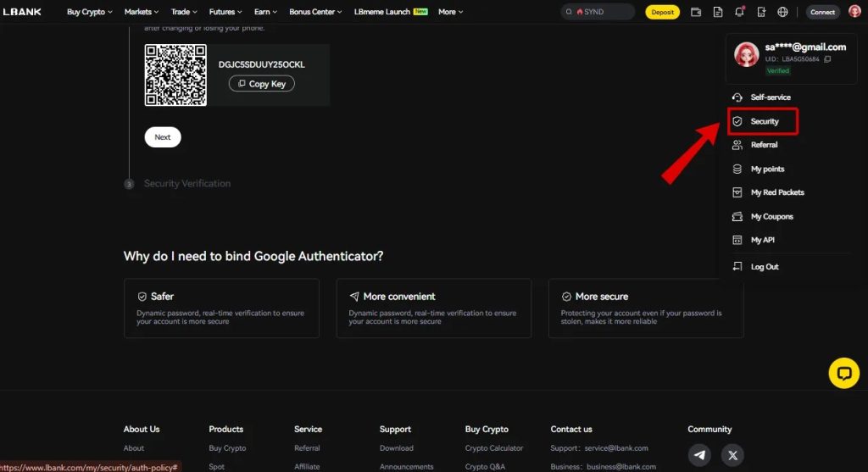Open the language globe icon

tap(782, 12)
